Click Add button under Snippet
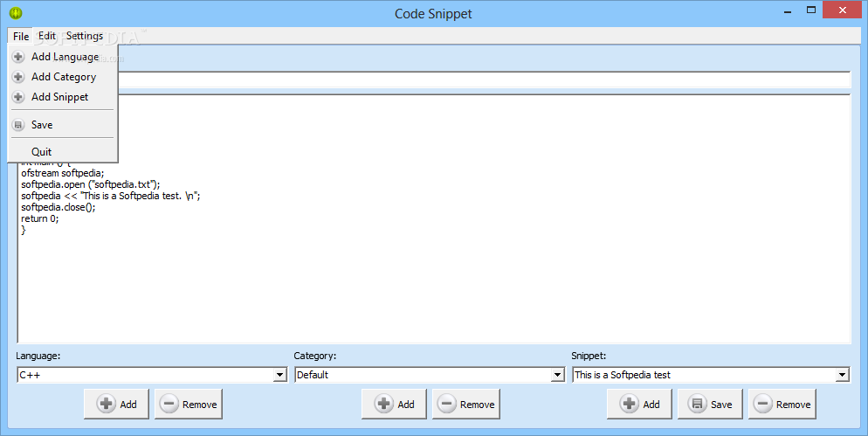 639,404
